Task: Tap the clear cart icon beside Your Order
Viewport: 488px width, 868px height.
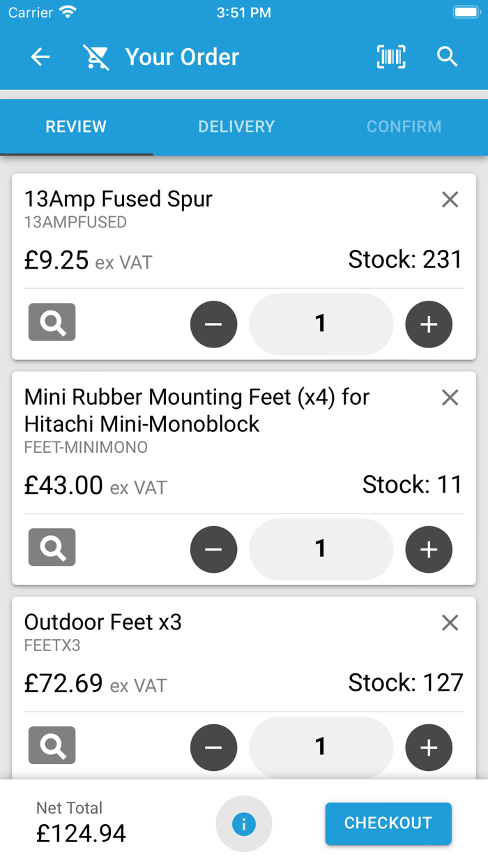Action: [x=96, y=57]
